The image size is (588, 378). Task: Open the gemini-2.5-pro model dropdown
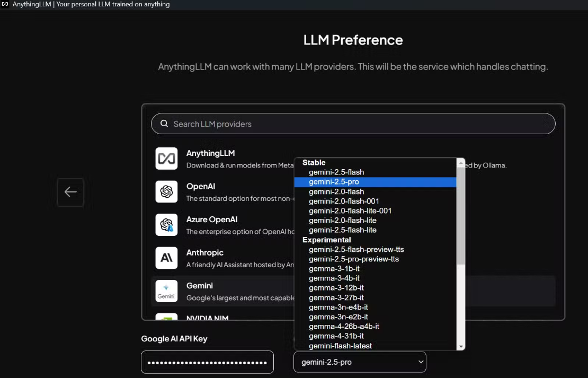pyautogui.click(x=360, y=362)
